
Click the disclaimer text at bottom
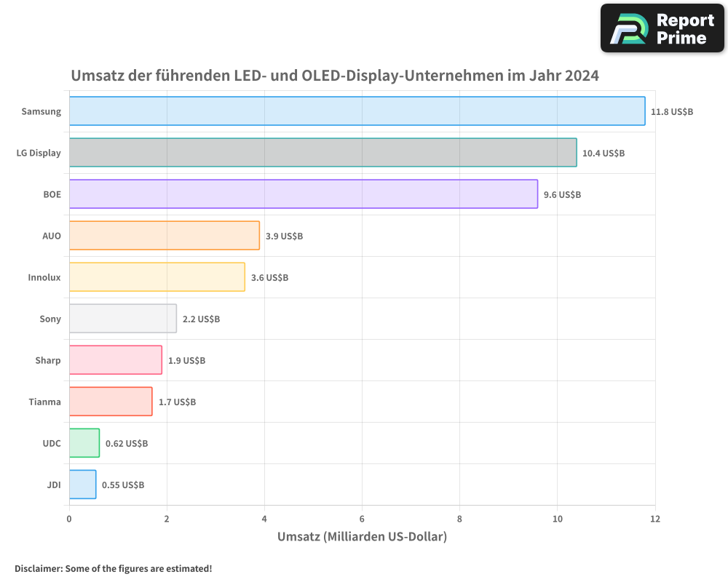(x=113, y=568)
